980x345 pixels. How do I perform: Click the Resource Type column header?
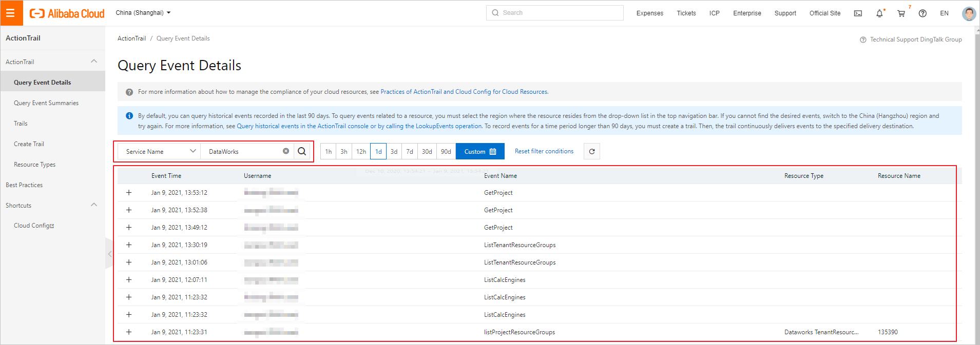click(x=804, y=176)
